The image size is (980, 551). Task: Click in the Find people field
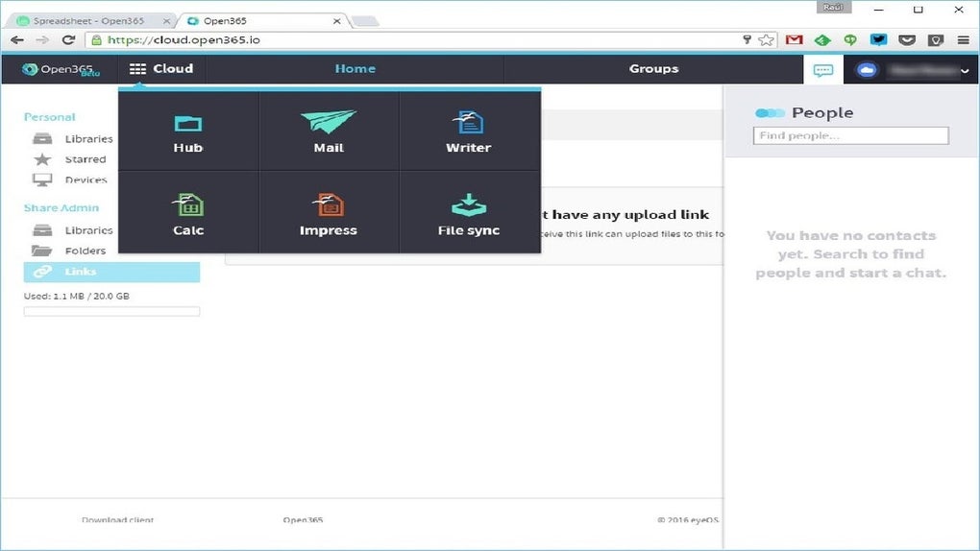[850, 135]
